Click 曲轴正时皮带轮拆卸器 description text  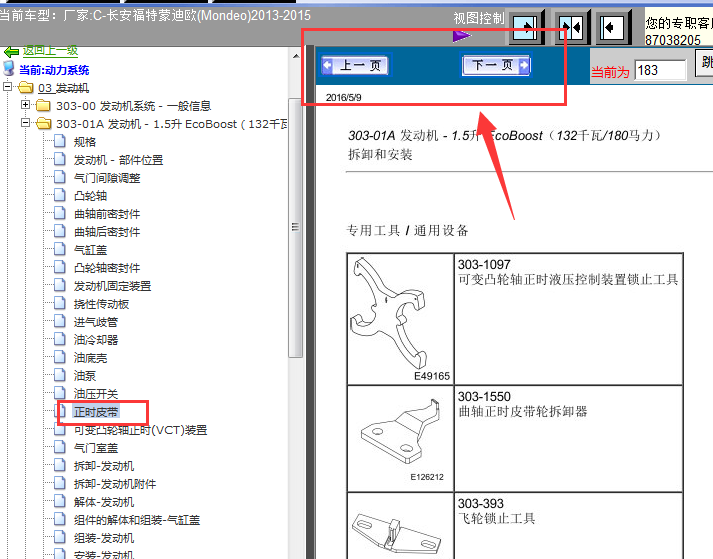click(522, 412)
